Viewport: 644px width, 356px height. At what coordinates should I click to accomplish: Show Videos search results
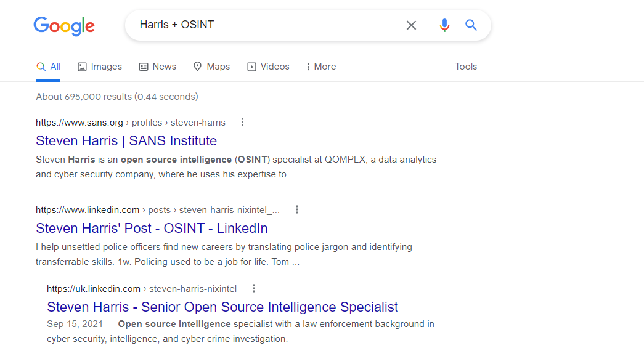pos(268,67)
